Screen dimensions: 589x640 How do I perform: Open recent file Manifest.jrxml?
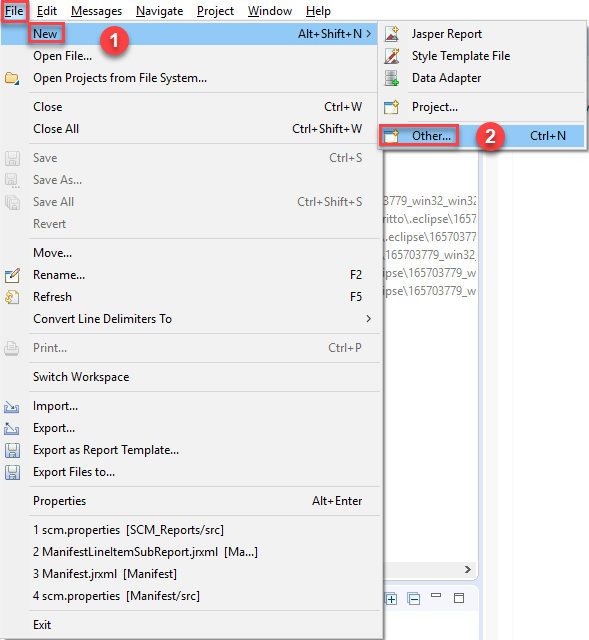[x=105, y=574]
